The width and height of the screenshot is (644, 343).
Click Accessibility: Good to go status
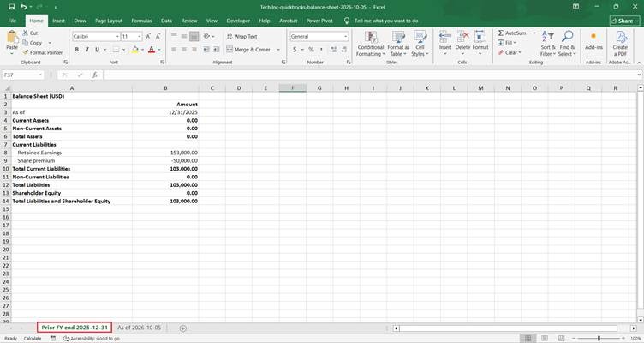(x=91, y=339)
